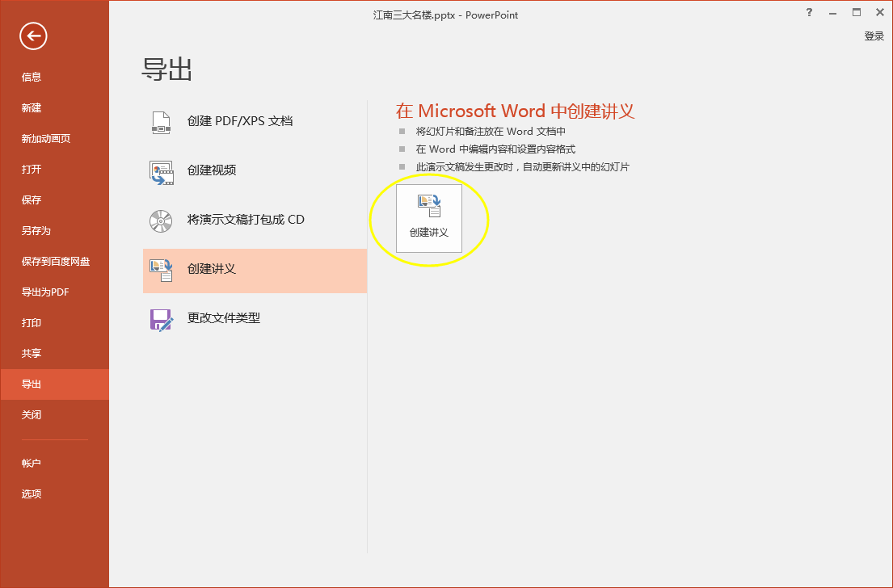Image resolution: width=893 pixels, height=588 pixels.
Task: Click the back arrow to leave Export view
Action: 34,36
